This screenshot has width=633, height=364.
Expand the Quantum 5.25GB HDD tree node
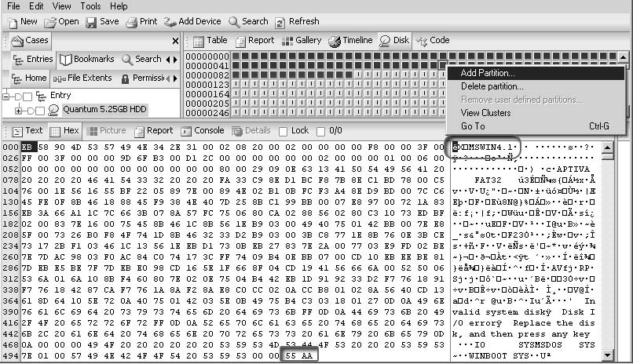[x=18, y=110]
